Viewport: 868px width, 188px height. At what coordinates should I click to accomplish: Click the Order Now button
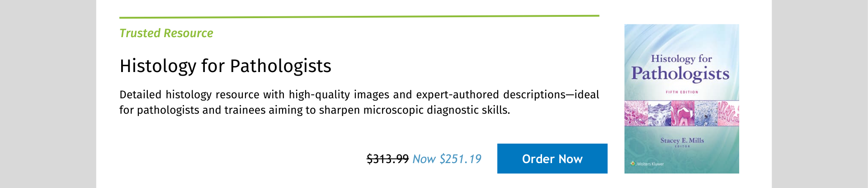(552, 159)
